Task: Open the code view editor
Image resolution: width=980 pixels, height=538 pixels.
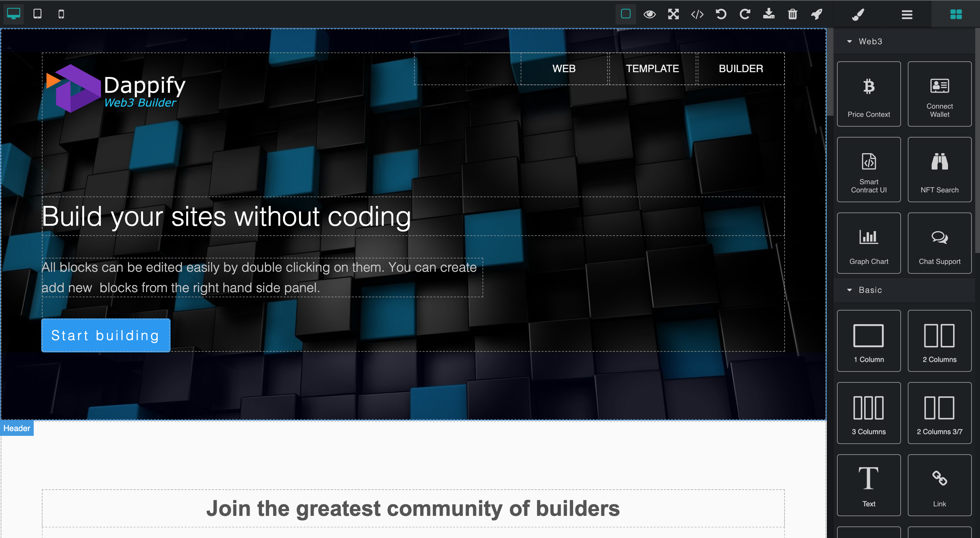Action: coord(697,14)
